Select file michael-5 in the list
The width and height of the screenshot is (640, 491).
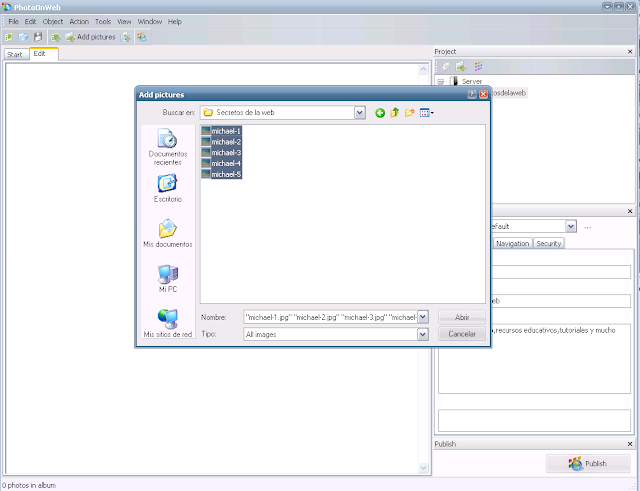(222, 174)
